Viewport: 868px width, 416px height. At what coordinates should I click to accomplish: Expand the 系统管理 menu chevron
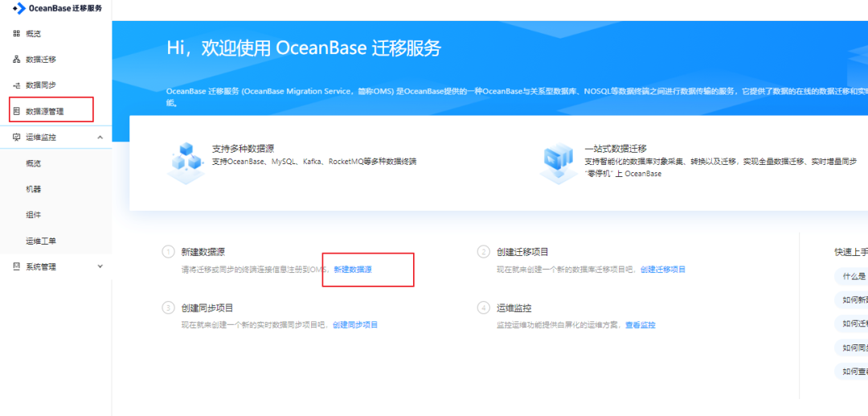[x=100, y=266]
